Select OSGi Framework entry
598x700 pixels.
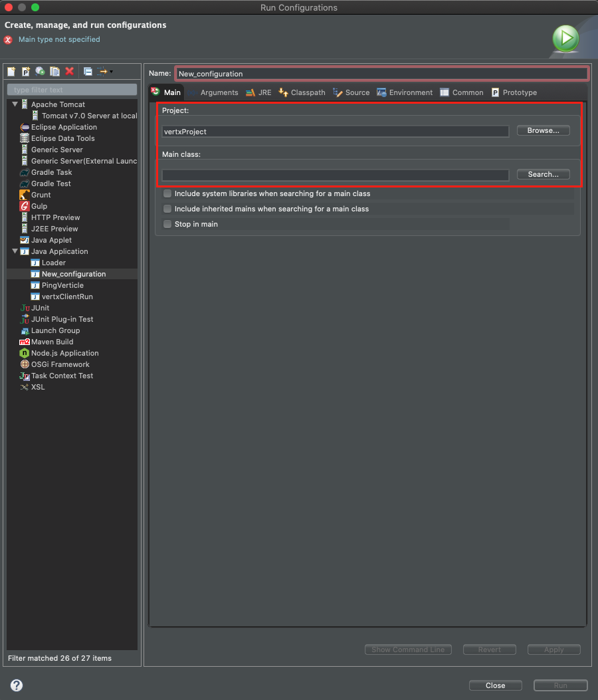coord(55,364)
